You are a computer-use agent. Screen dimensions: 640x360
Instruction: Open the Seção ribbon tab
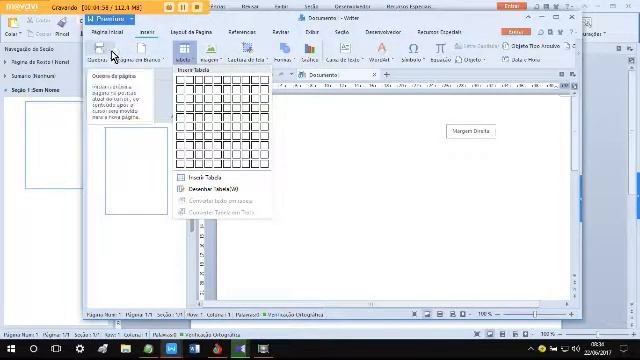pos(342,32)
